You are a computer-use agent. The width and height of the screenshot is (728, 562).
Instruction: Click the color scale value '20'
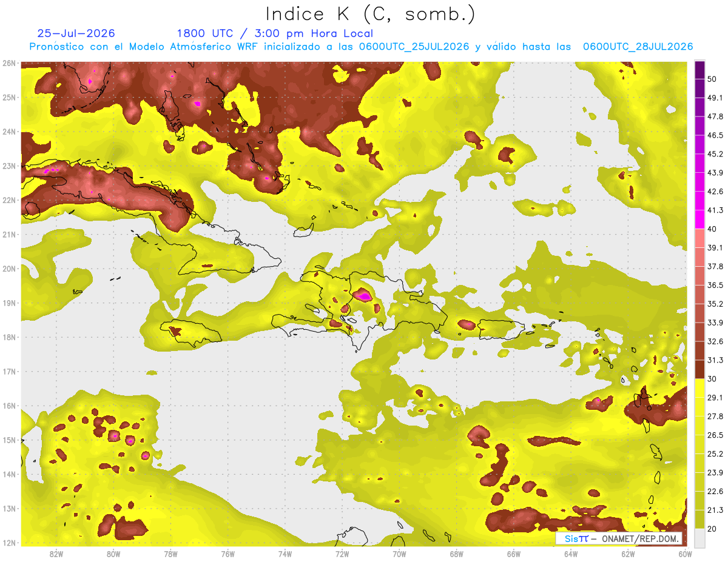[712, 529]
